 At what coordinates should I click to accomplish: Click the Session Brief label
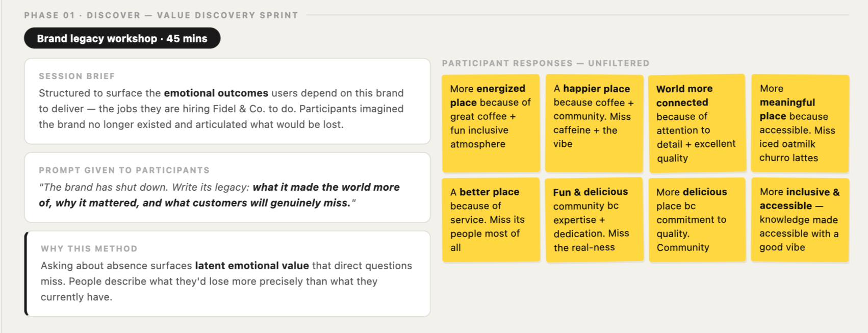click(77, 76)
